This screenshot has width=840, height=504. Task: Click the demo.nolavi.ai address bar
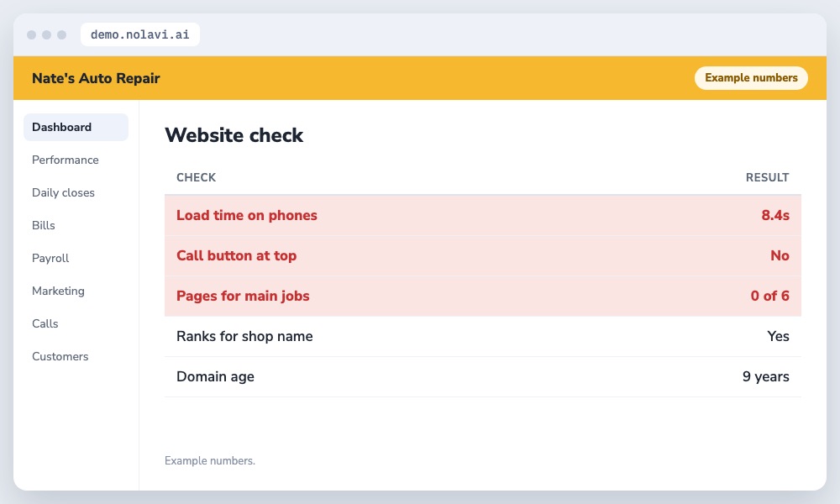pos(139,34)
